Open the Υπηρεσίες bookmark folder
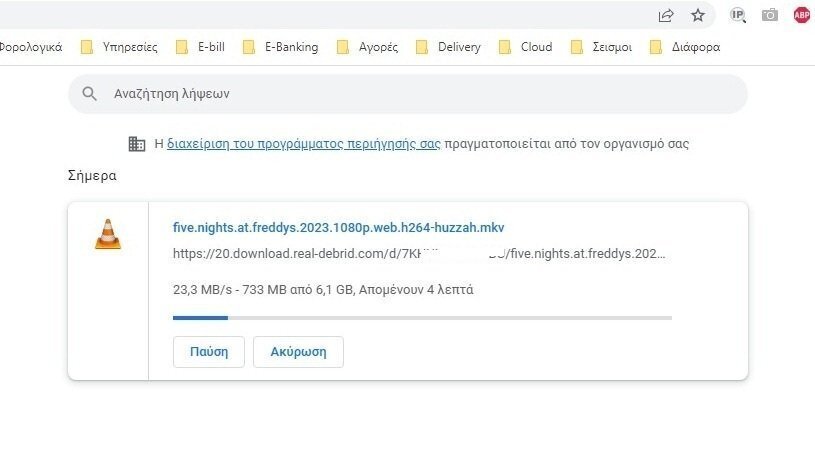Screen dimensions: 815x460 point(119,47)
